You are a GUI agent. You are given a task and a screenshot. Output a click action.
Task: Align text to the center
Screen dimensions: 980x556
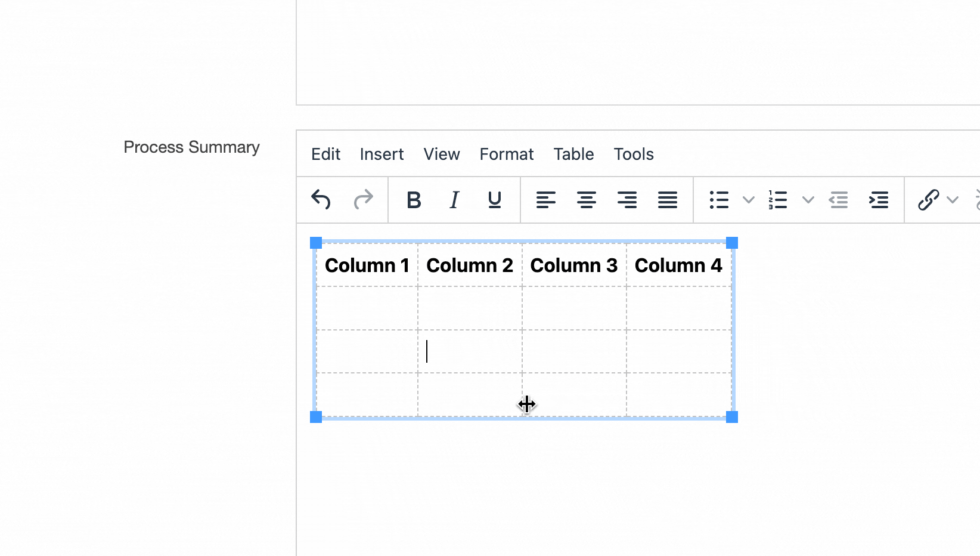587,200
